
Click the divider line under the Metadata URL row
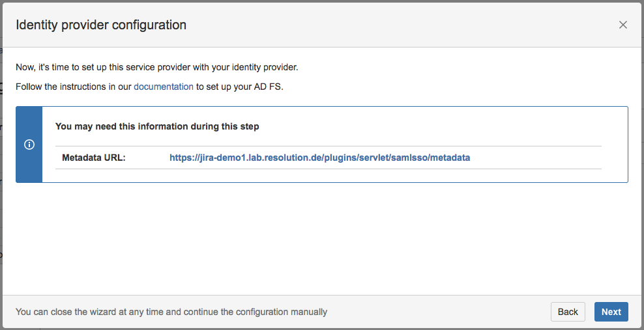[328, 169]
